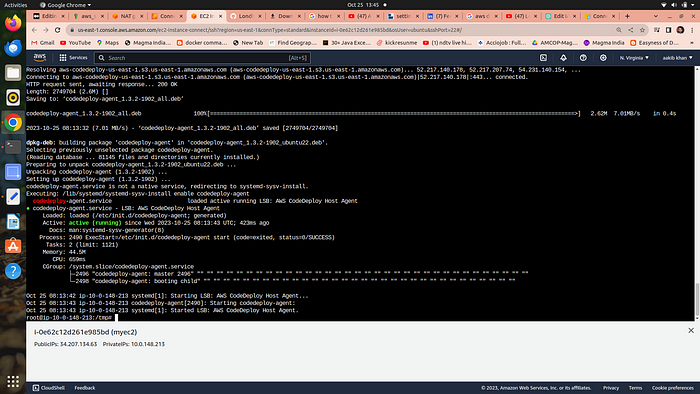Open the Terms footer link
This screenshot has height=394, width=700.
[635, 388]
